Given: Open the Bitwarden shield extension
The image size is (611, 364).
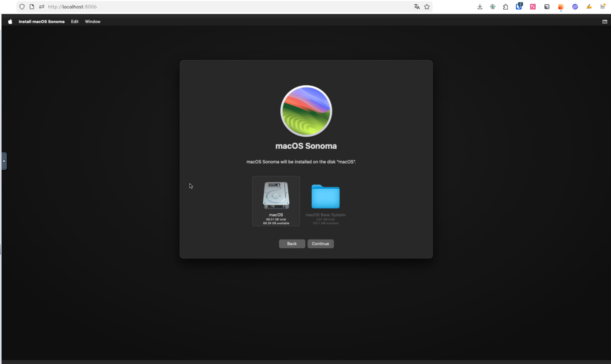Looking at the screenshot, I should (519, 7).
